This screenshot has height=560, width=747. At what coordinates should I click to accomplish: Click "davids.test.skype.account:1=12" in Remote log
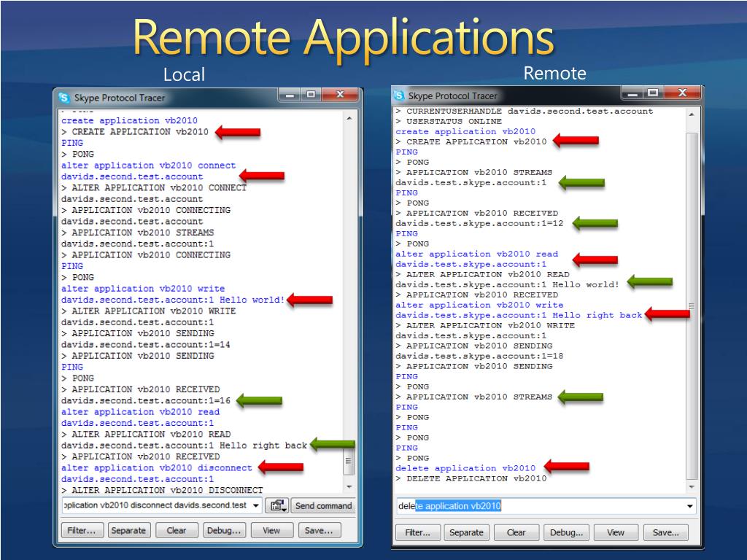479,224
